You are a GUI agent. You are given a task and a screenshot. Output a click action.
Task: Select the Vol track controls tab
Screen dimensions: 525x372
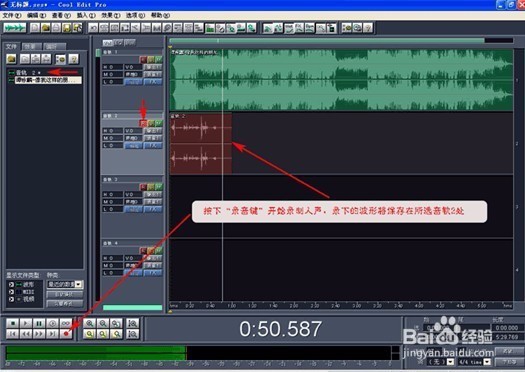click(x=107, y=43)
